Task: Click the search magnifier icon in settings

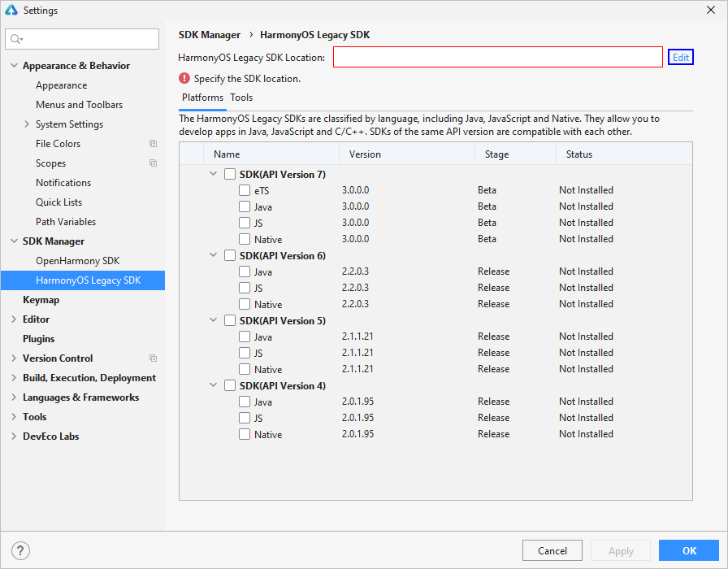Action: click(x=15, y=39)
